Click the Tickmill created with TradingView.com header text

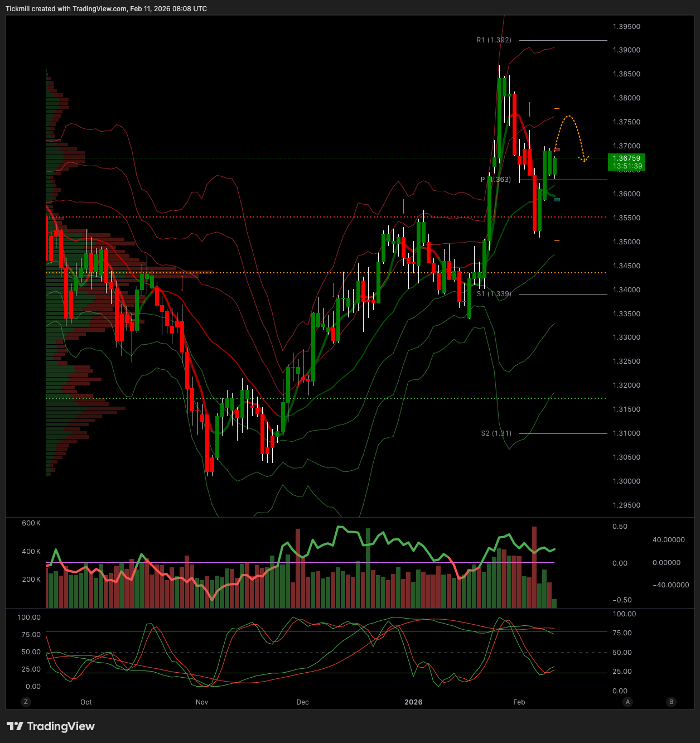pyautogui.click(x=106, y=9)
